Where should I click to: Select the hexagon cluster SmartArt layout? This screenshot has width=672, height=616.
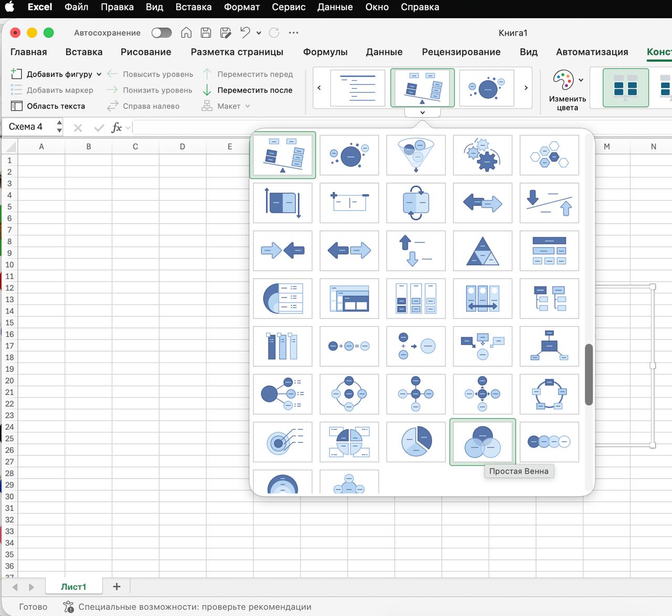tap(549, 155)
